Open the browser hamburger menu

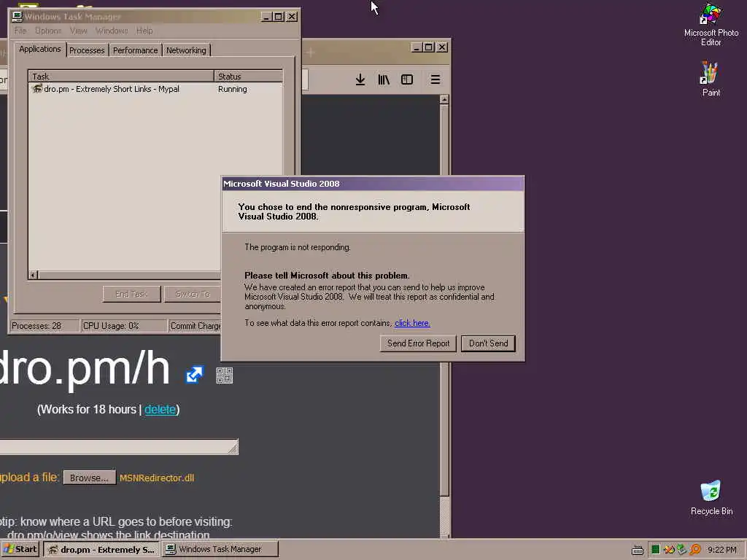pyautogui.click(x=435, y=79)
